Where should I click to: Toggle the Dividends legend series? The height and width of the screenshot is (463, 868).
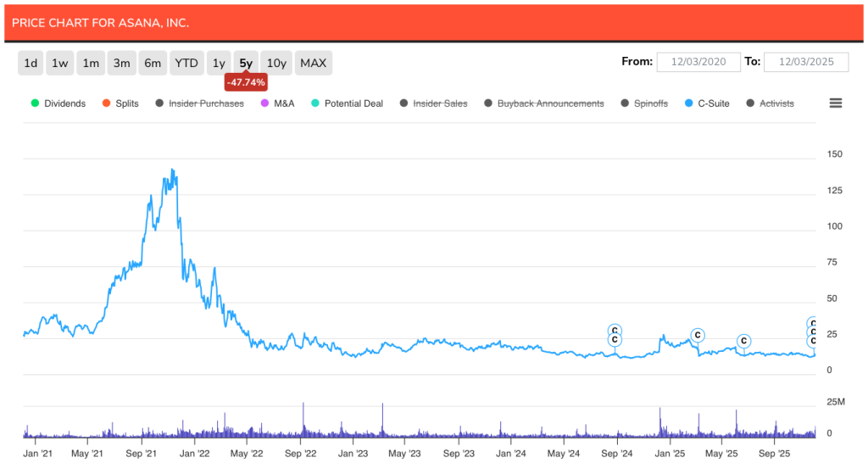click(x=58, y=103)
